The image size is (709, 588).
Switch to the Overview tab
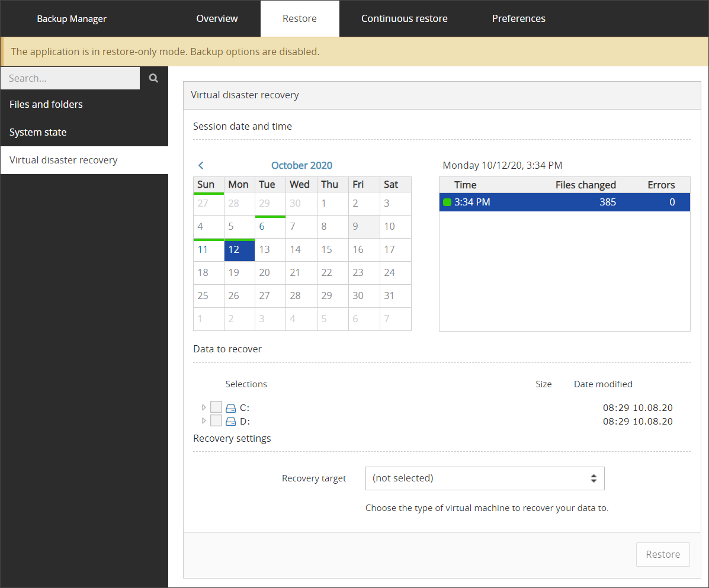pos(217,18)
